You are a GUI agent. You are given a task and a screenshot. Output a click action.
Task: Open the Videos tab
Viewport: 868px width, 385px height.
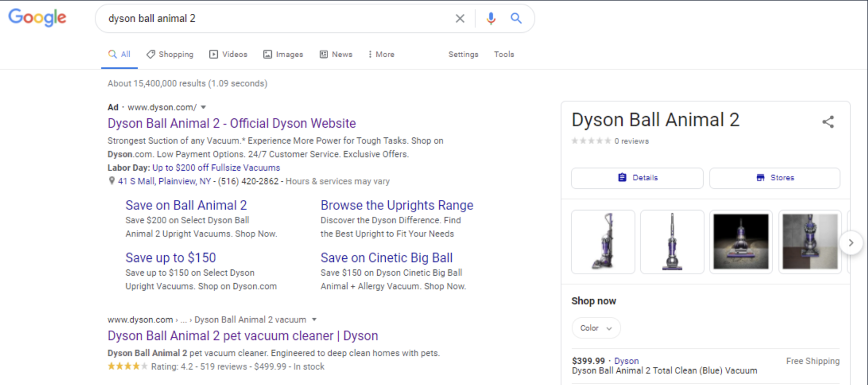[228, 54]
